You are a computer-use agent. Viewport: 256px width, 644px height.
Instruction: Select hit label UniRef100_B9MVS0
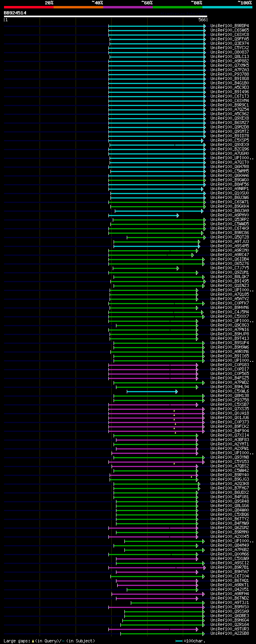pyautogui.click(x=230, y=607)
